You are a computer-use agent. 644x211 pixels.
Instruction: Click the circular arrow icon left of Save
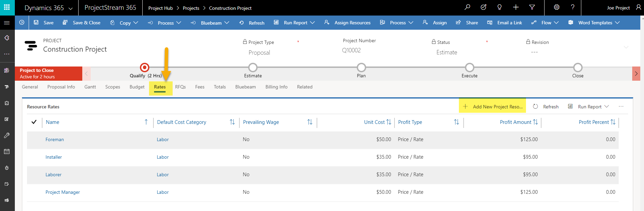[x=22, y=23]
